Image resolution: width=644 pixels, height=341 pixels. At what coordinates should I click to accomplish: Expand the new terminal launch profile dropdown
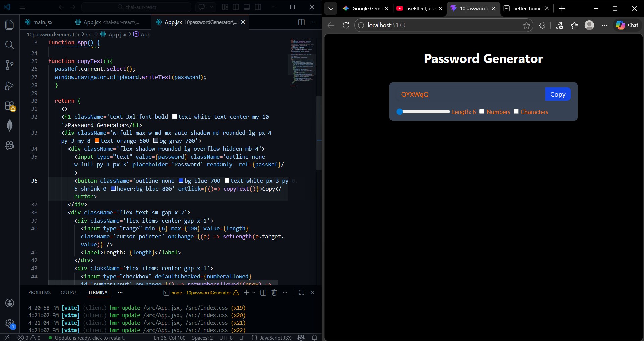click(254, 293)
